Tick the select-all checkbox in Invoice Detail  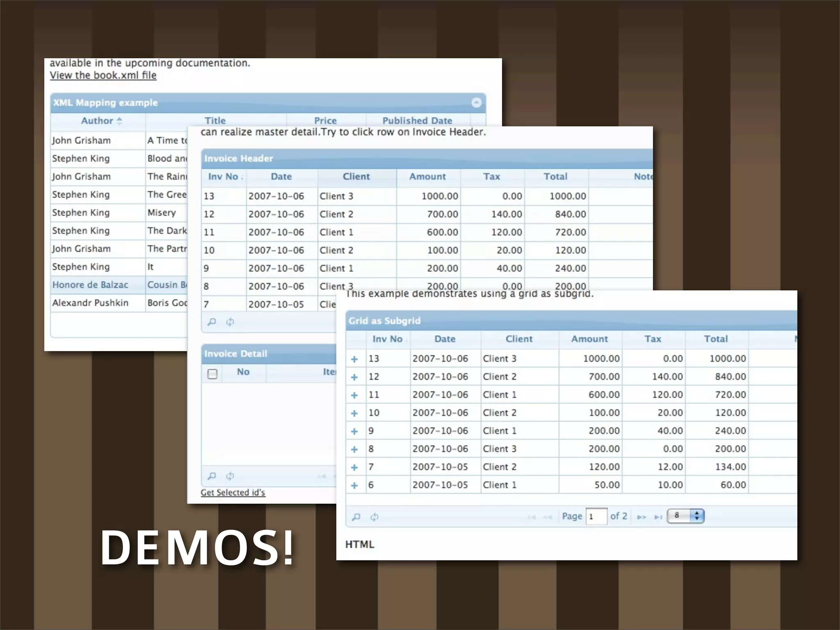pos(212,374)
